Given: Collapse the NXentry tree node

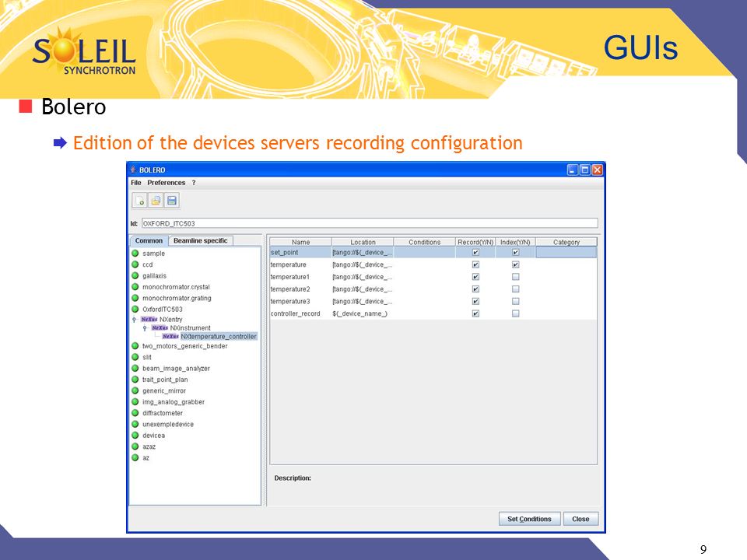Looking at the screenshot, I should click(135, 320).
